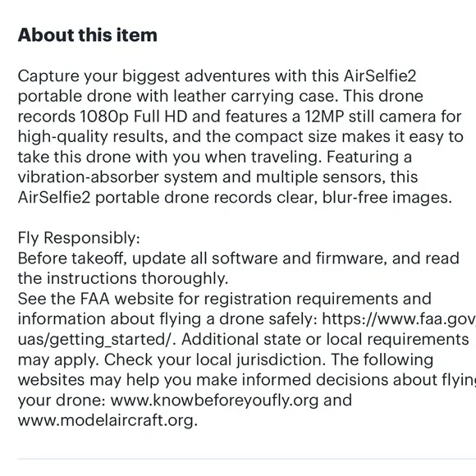
Task: Click the "blur-free images" phrase
Action: 387,197
